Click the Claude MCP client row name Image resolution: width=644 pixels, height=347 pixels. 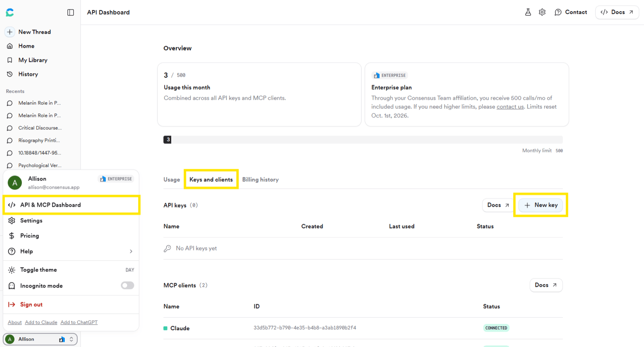point(180,328)
